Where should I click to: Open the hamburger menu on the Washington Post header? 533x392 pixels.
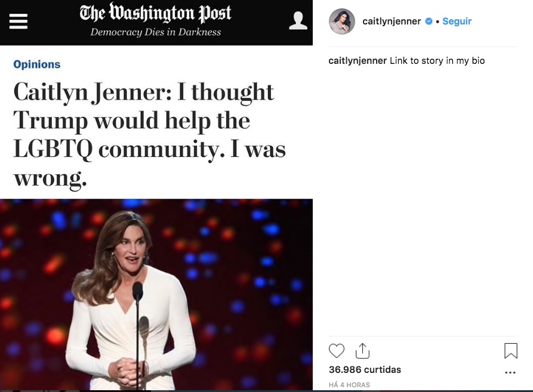tap(19, 21)
